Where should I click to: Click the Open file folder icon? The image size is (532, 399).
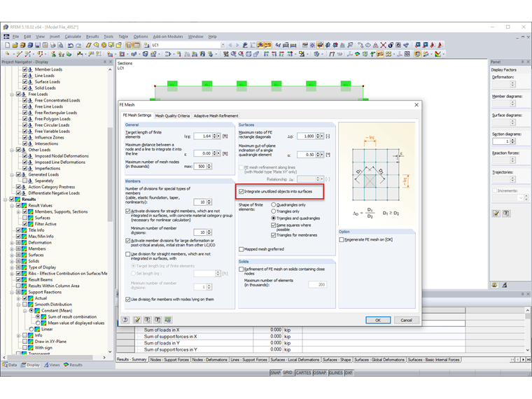(x=15, y=45)
